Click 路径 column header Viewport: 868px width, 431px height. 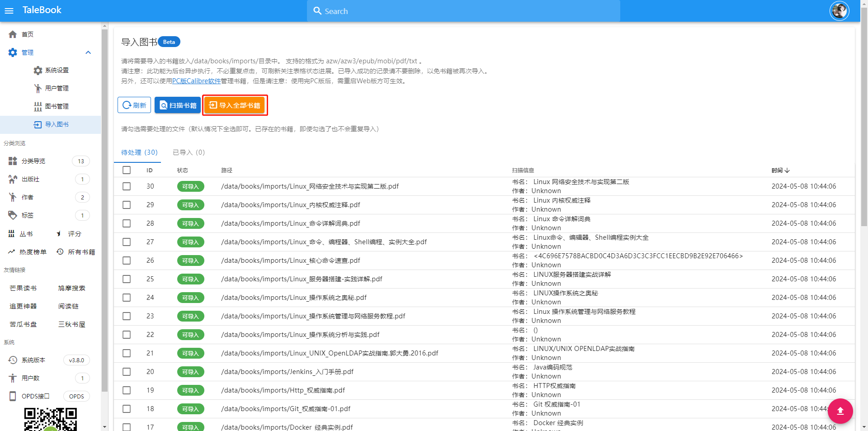(x=226, y=171)
